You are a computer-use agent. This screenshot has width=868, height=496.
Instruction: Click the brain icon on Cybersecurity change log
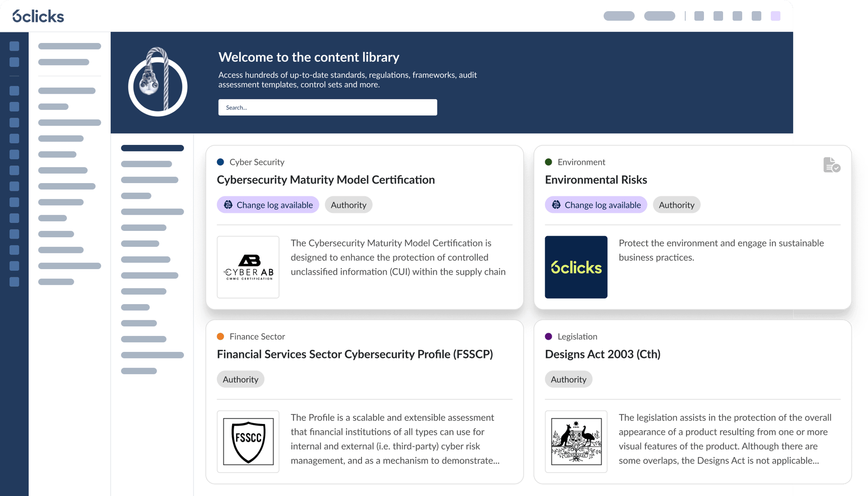pyautogui.click(x=228, y=205)
